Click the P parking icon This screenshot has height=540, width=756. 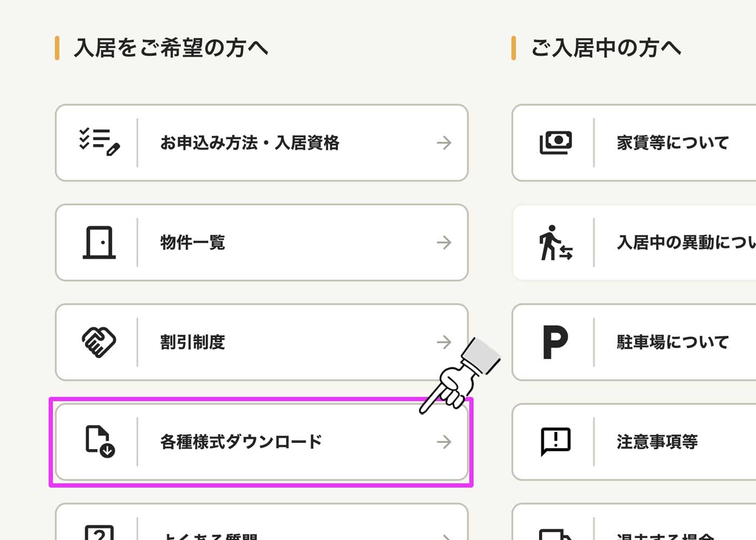coord(555,342)
